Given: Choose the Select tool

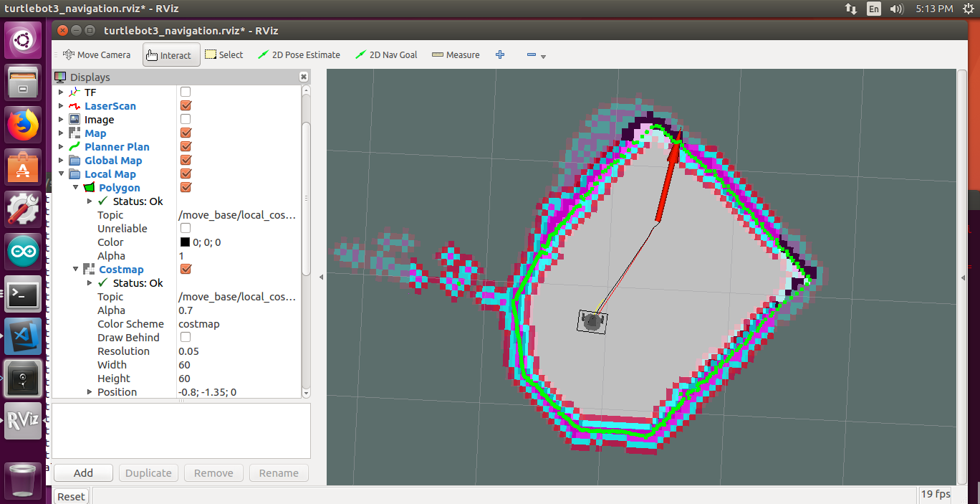Looking at the screenshot, I should click(x=224, y=54).
